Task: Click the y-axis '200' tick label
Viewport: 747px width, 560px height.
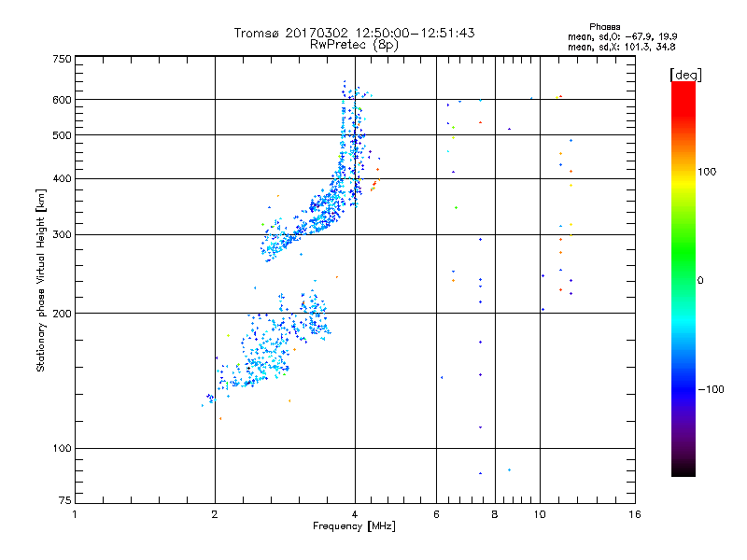Action: point(62,314)
